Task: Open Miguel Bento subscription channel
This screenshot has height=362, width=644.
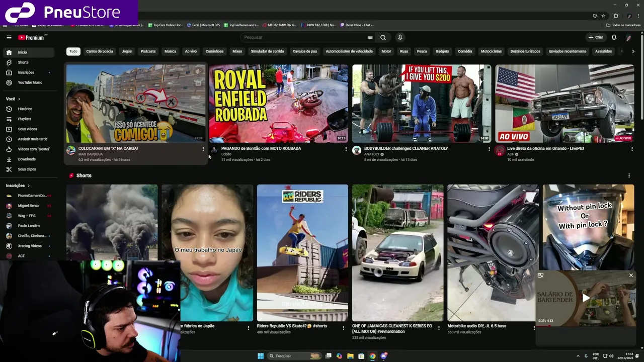Action: point(28,206)
